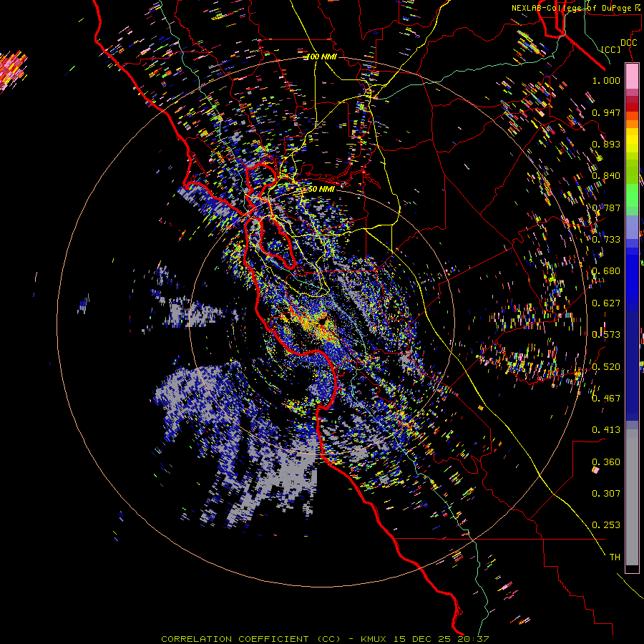
Task: Click the 0.520 scale value
Action: pyautogui.click(x=606, y=367)
